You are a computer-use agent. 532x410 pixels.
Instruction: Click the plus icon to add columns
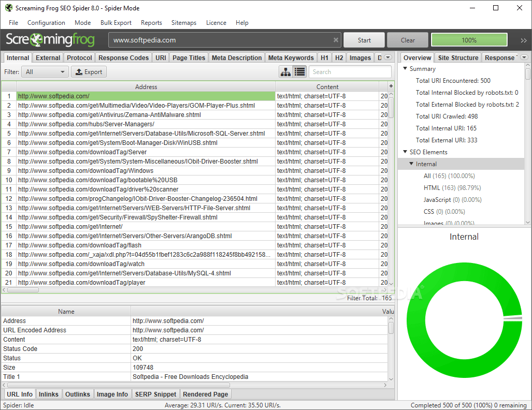click(391, 86)
